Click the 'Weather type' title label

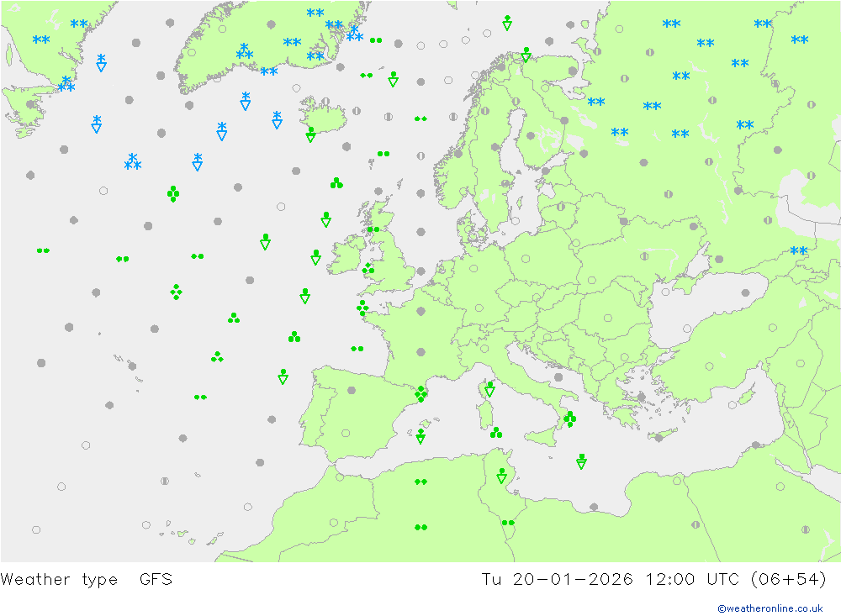[x=59, y=580]
